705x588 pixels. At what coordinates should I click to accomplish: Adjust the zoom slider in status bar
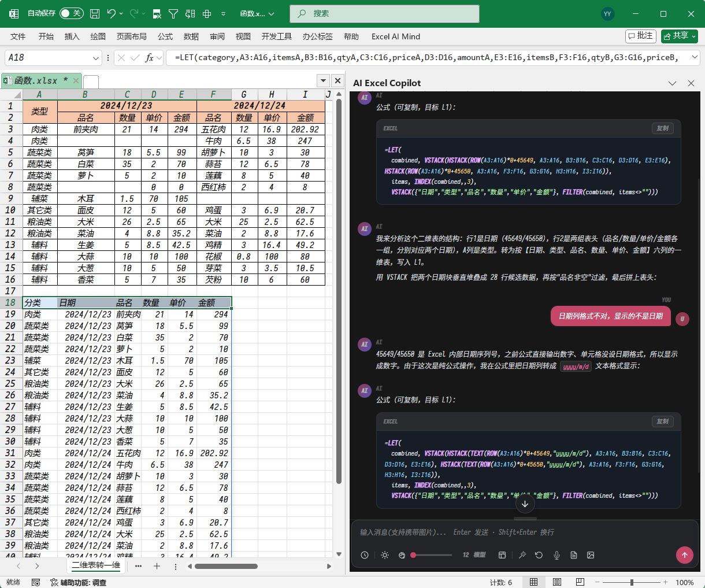tap(632, 582)
